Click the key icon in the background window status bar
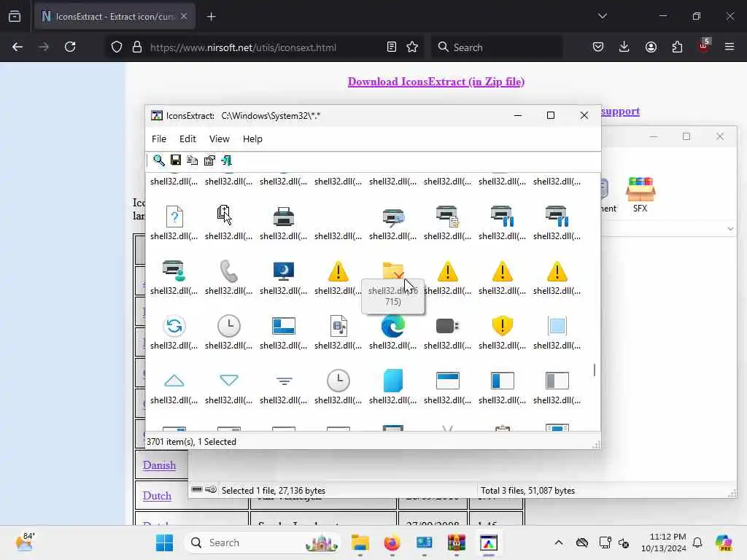Viewport: 747px width, 560px height. pyautogui.click(x=211, y=489)
